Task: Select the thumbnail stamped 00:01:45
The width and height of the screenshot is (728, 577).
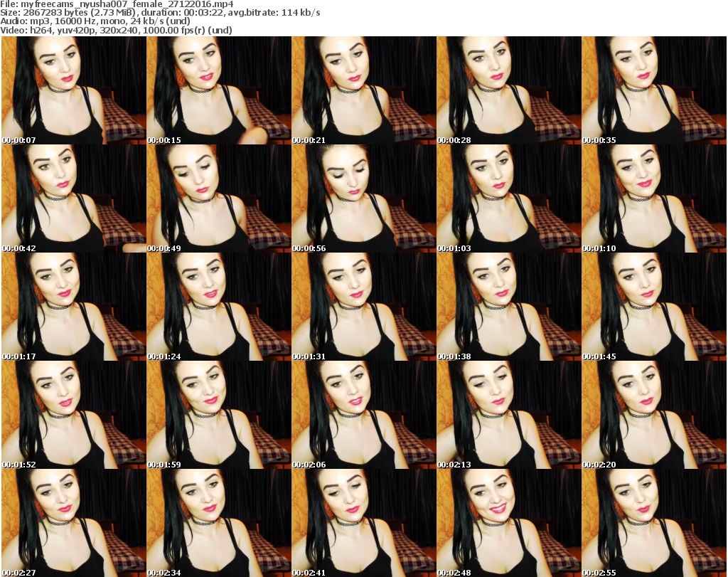Action: tap(654, 307)
